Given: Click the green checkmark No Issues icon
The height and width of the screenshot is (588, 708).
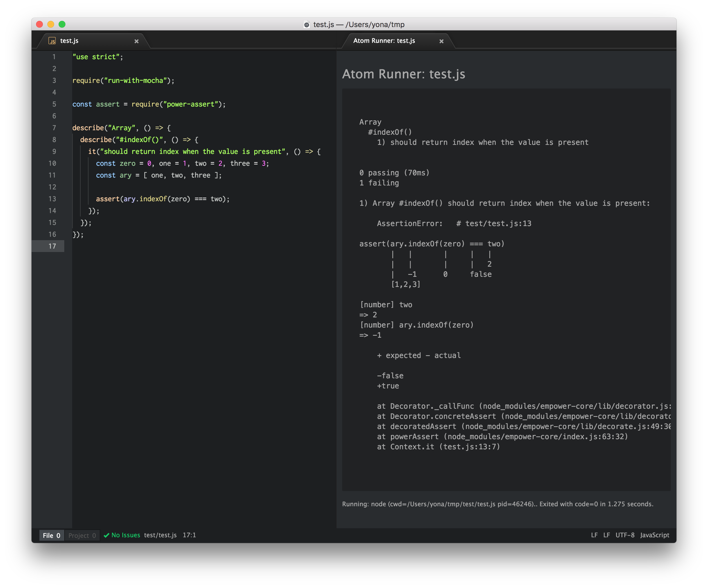Looking at the screenshot, I should click(x=107, y=535).
